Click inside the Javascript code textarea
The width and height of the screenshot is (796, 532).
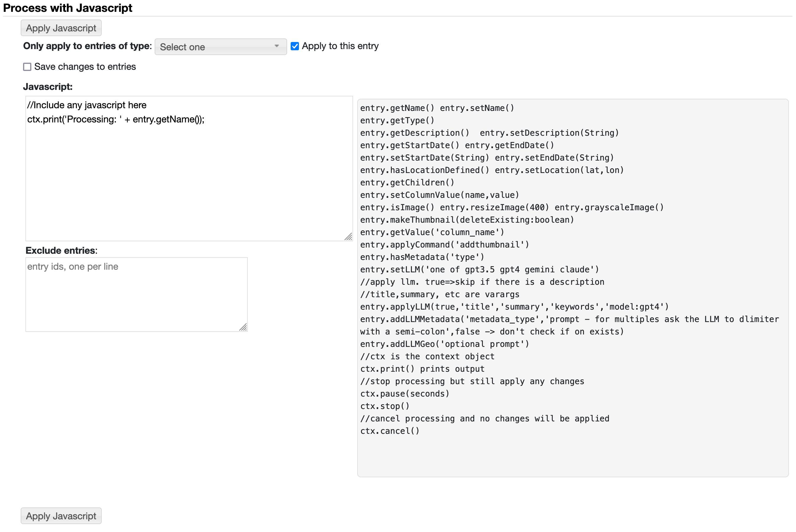[189, 169]
